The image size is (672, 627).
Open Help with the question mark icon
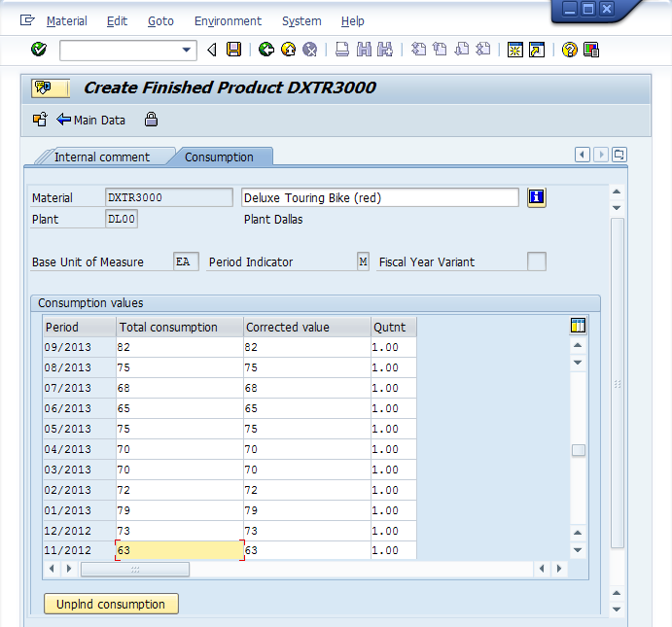[x=570, y=50]
